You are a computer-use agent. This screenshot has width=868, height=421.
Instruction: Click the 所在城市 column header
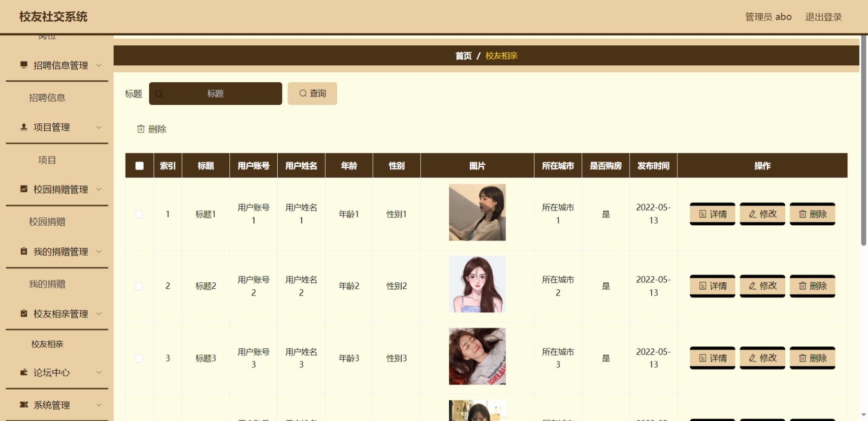pos(558,166)
